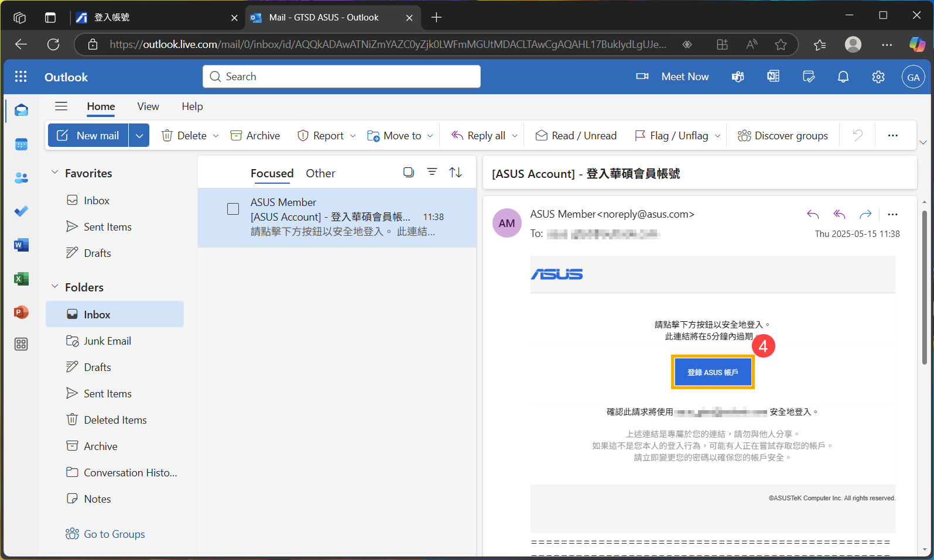Switch to the Home ribbon tab
This screenshot has height=560, width=934.
click(101, 106)
